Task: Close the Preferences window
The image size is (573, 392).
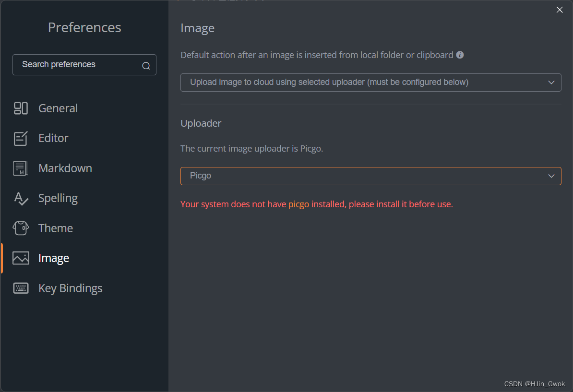Action: click(x=560, y=10)
